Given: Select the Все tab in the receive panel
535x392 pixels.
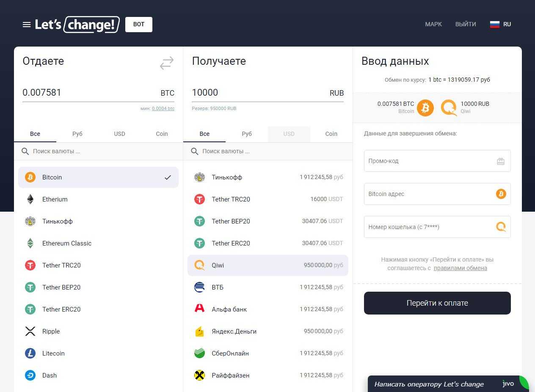Looking at the screenshot, I should (204, 134).
